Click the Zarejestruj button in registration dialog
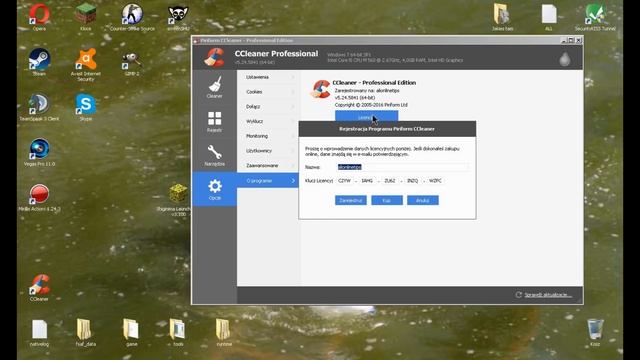The width and height of the screenshot is (640, 360). coord(351,200)
